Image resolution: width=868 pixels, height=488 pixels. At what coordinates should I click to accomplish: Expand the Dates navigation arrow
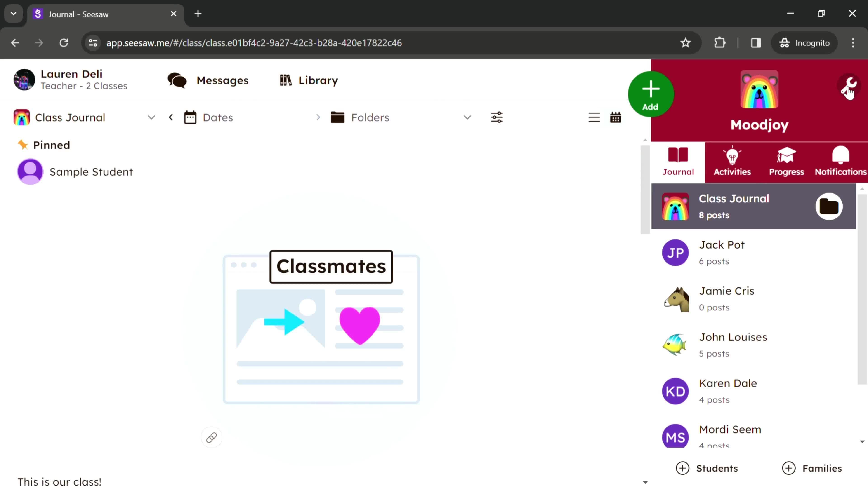pyautogui.click(x=318, y=117)
